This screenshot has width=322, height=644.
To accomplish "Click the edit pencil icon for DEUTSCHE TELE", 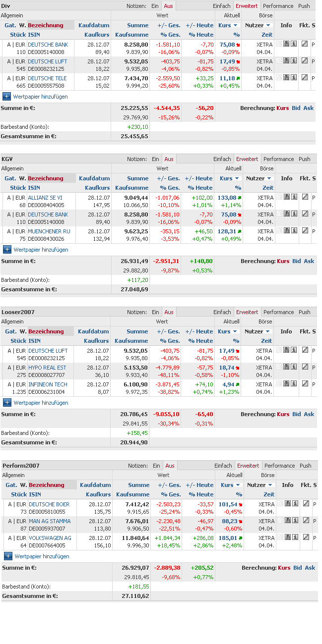I will [304, 77].
